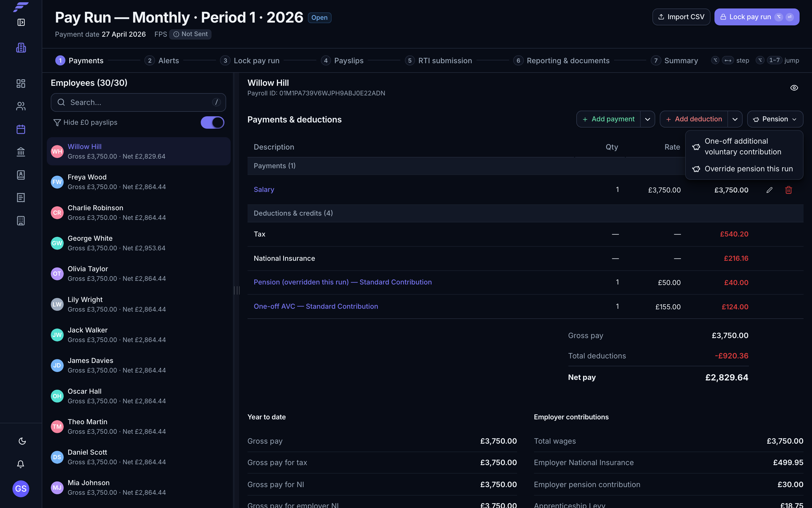Image resolution: width=812 pixels, height=508 pixels.
Task: Click the piggy bank icon beside One-off additional voluntary contribution
Action: (x=696, y=147)
